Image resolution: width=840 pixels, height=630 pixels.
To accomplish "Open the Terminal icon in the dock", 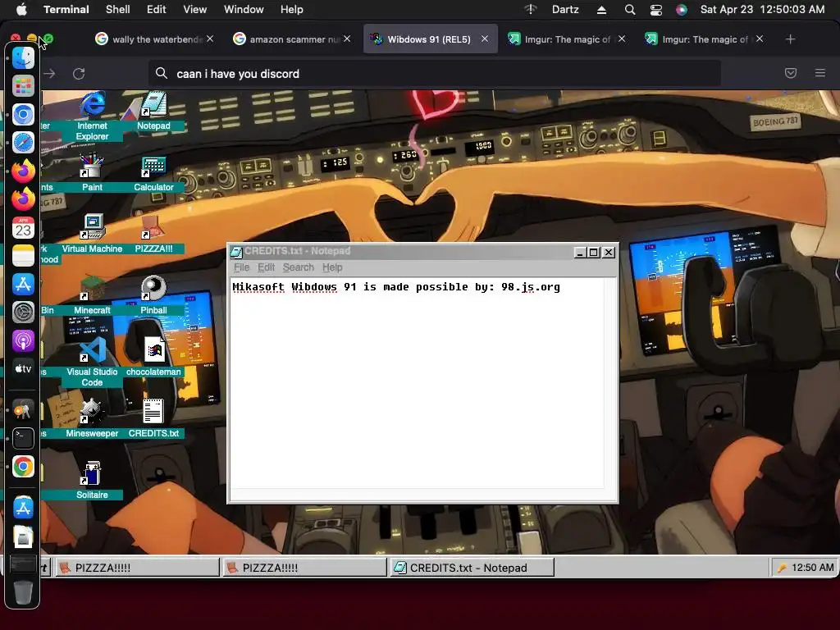I will tap(23, 438).
